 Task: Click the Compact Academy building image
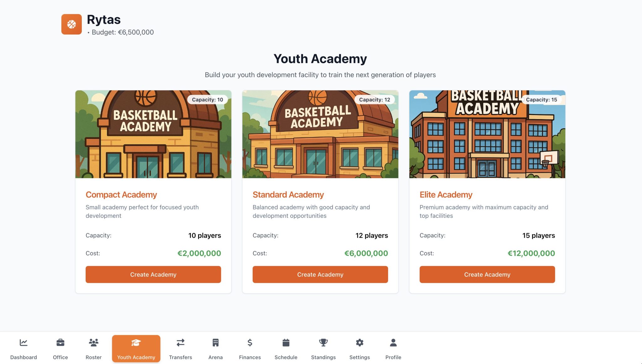(x=153, y=138)
